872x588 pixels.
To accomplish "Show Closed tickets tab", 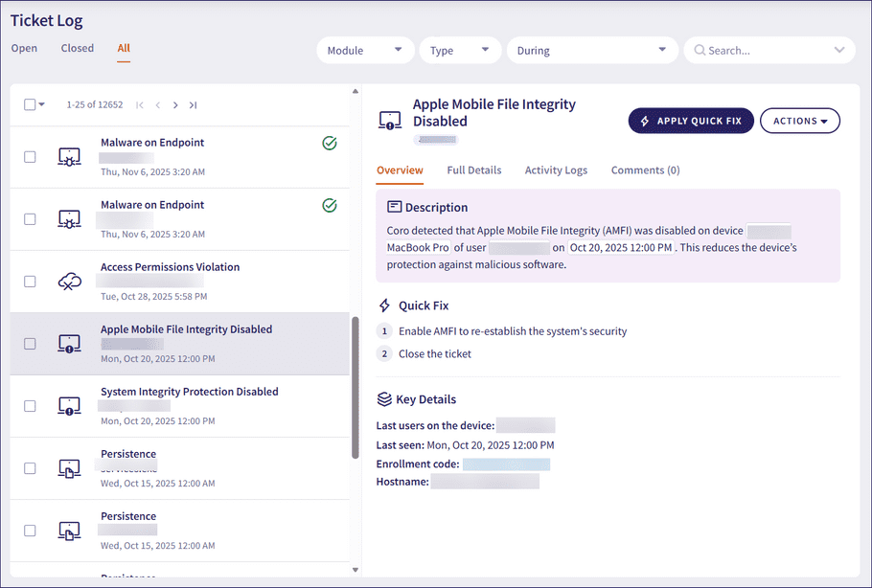I will pos(78,48).
